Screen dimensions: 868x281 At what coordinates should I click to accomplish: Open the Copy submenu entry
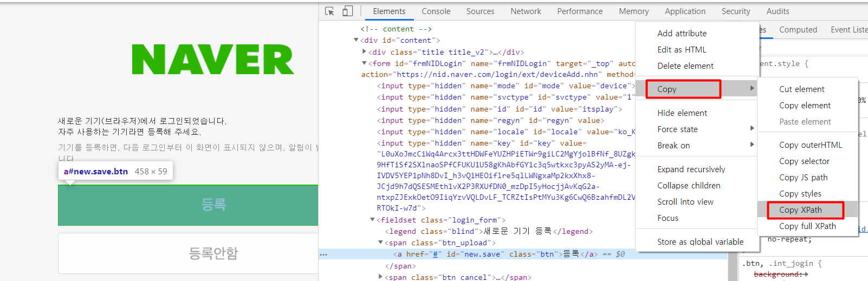(697, 89)
